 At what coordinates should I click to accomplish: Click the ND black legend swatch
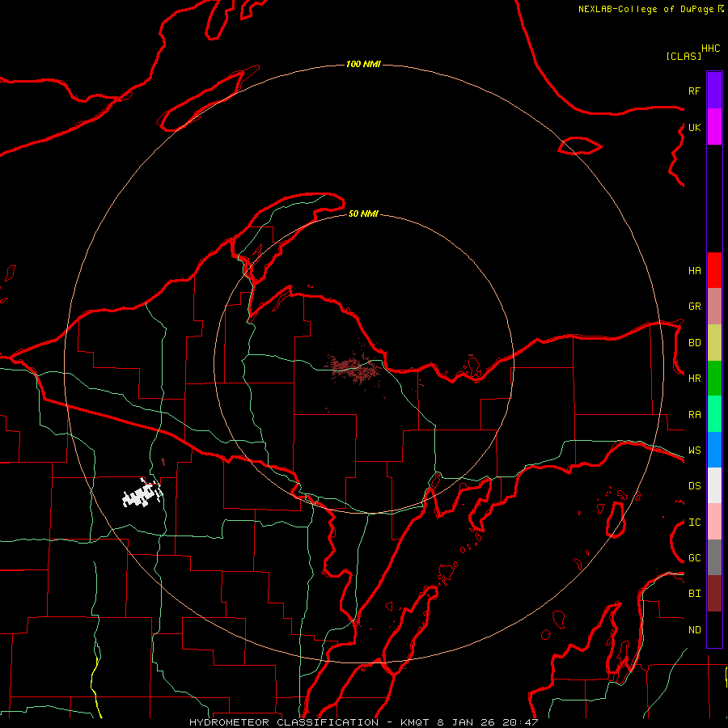[714, 629]
